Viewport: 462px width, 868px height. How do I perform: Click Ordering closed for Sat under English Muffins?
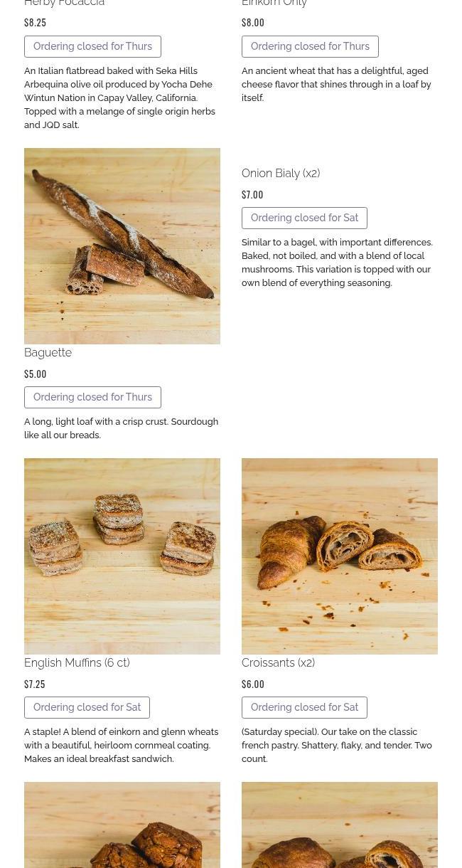(87, 707)
